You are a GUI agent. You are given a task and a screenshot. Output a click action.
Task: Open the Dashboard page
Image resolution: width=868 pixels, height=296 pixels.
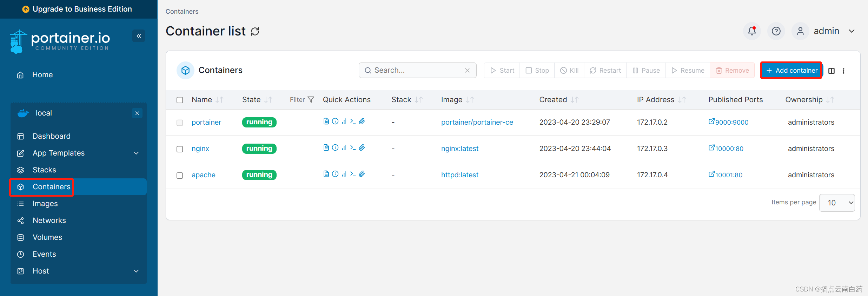coord(79,136)
